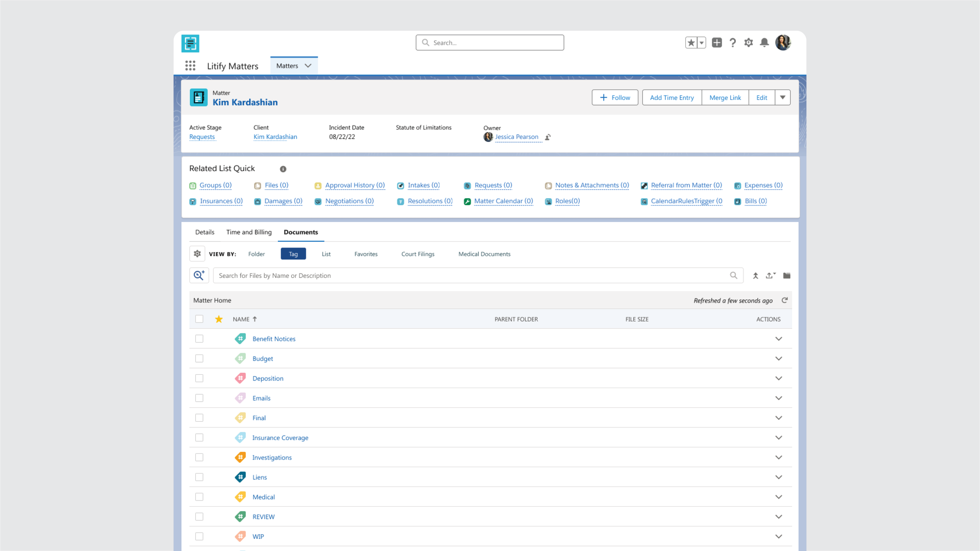This screenshot has width=980, height=551.
Task: Show the Medical Documents view
Action: click(485, 254)
